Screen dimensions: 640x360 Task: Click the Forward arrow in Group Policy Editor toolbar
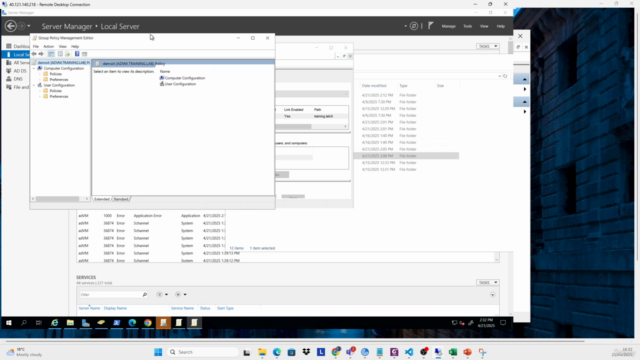pos(41,54)
